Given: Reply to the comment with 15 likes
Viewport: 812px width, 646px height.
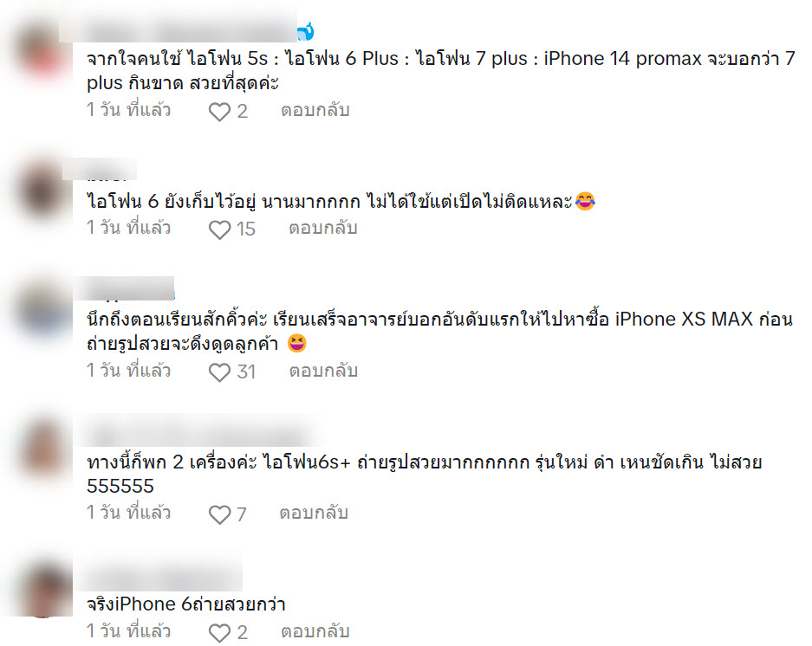Looking at the screenshot, I should point(323,229).
